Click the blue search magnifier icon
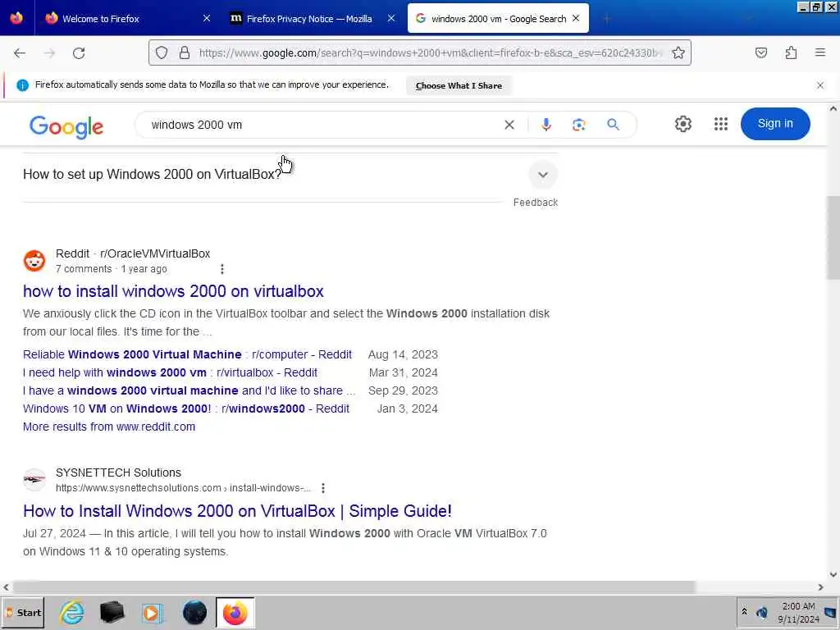The height and width of the screenshot is (630, 840). [x=613, y=125]
